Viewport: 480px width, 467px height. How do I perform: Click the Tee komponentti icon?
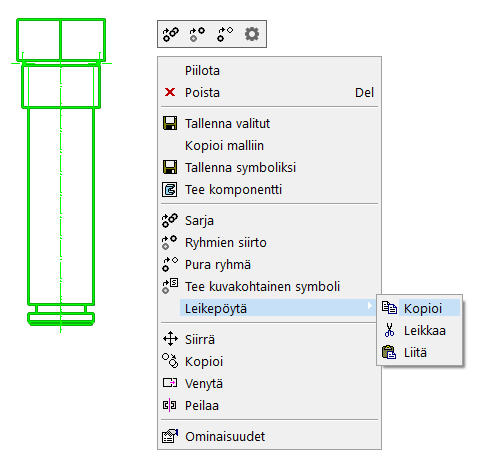pyautogui.click(x=170, y=189)
